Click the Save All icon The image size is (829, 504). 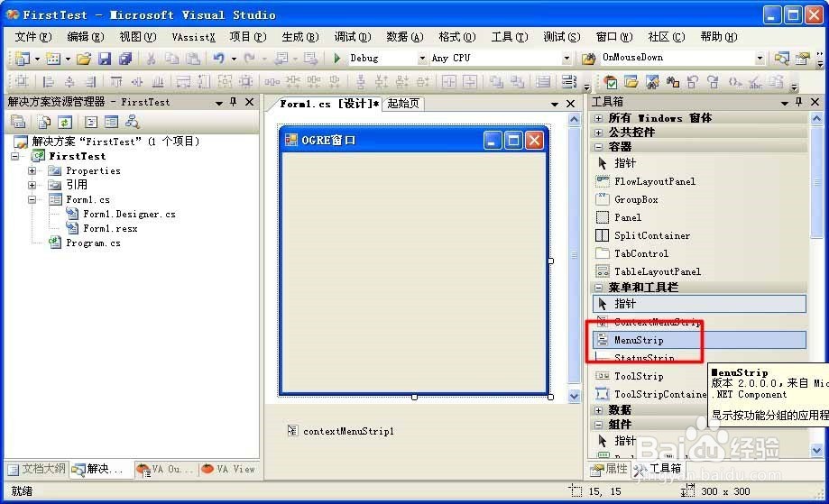coord(125,58)
